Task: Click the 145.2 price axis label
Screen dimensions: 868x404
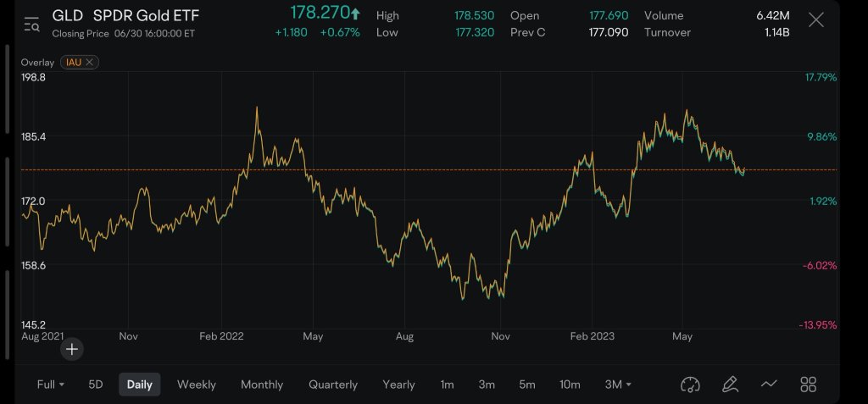Action: click(x=33, y=325)
